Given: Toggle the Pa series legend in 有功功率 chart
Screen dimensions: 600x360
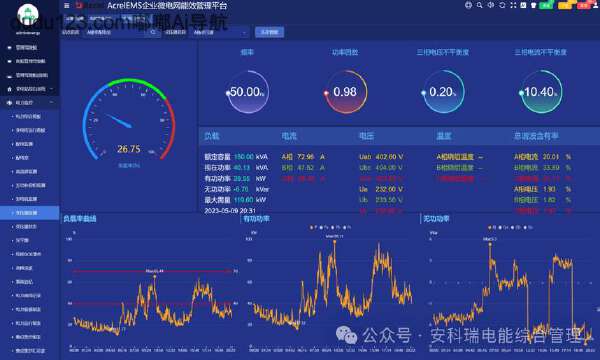Looking at the screenshot, I should coord(324,227).
